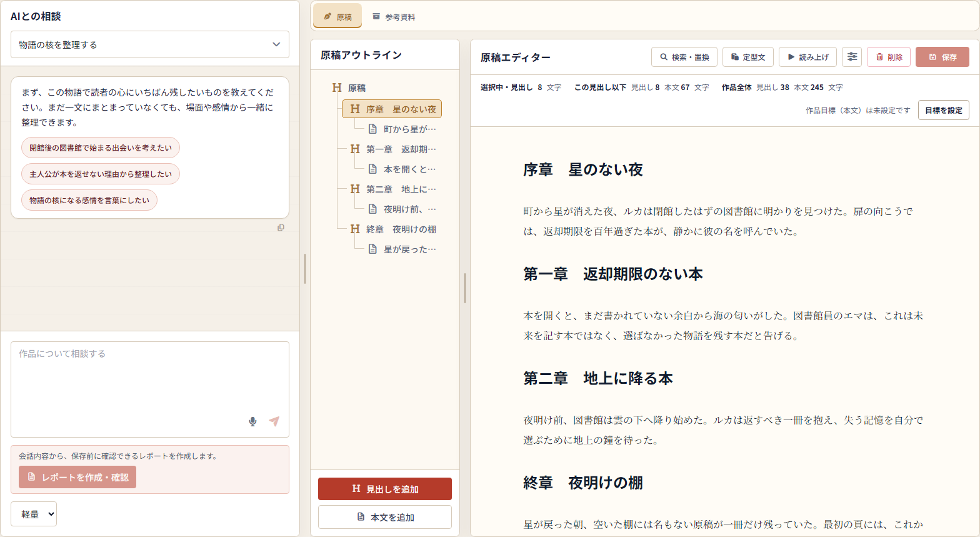
Task: Select suggestion 物語の核になる感情を言葉にしたい
Action: [89, 200]
